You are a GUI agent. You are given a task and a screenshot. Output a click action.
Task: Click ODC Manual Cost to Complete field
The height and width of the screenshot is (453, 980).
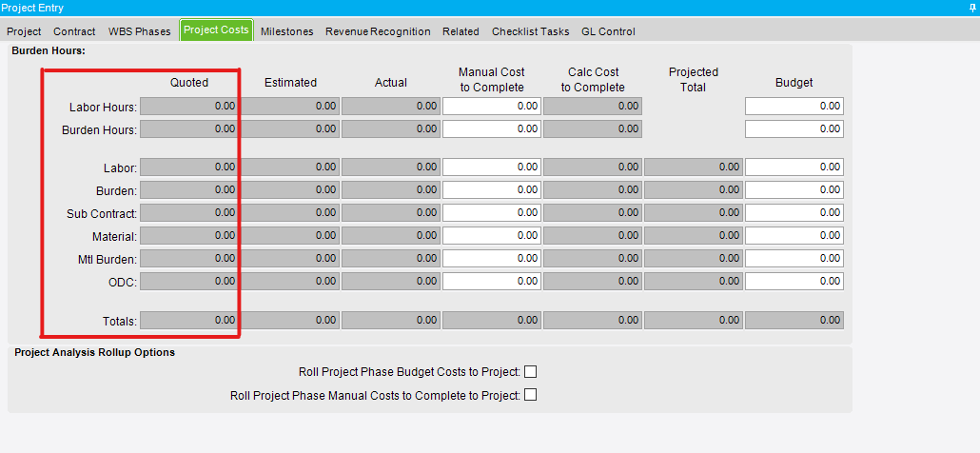492,281
